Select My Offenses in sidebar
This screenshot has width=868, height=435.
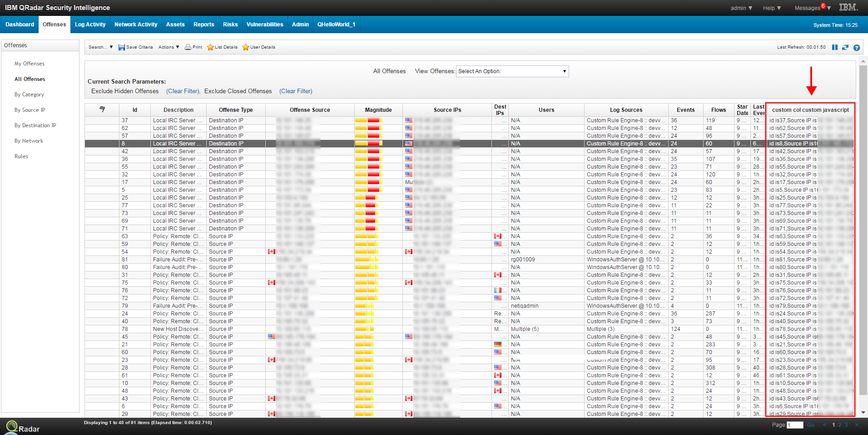[30, 64]
